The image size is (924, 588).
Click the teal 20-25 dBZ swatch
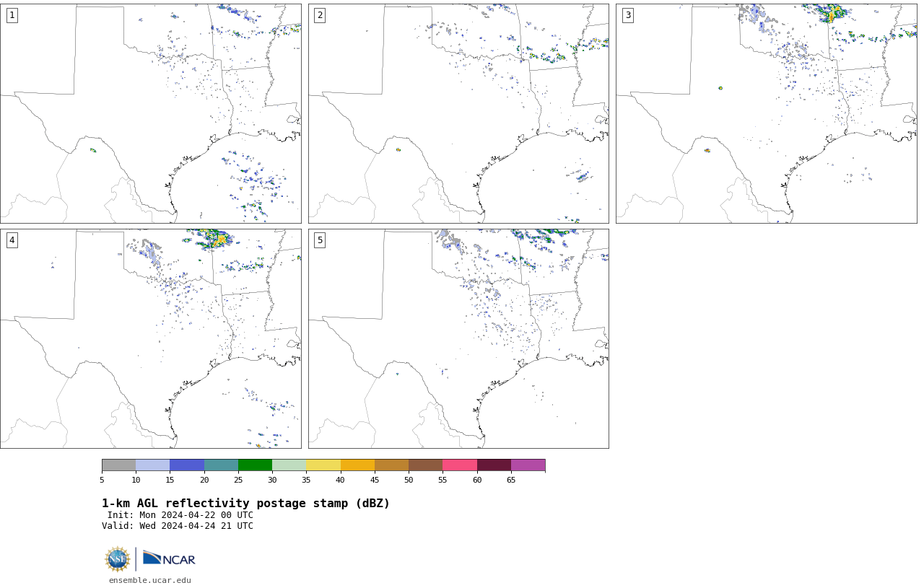221,465
